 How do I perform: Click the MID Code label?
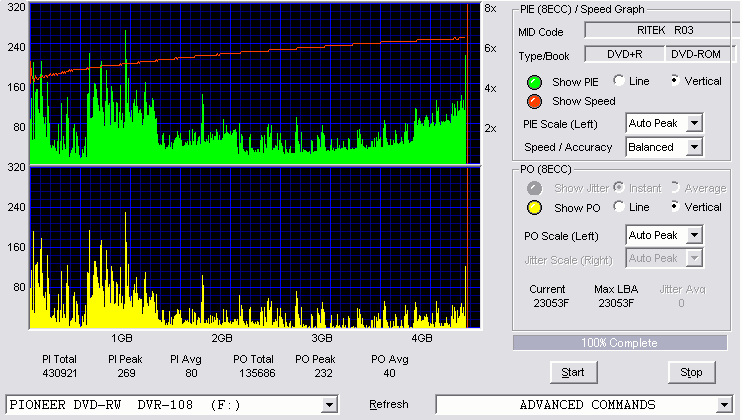coord(540,32)
